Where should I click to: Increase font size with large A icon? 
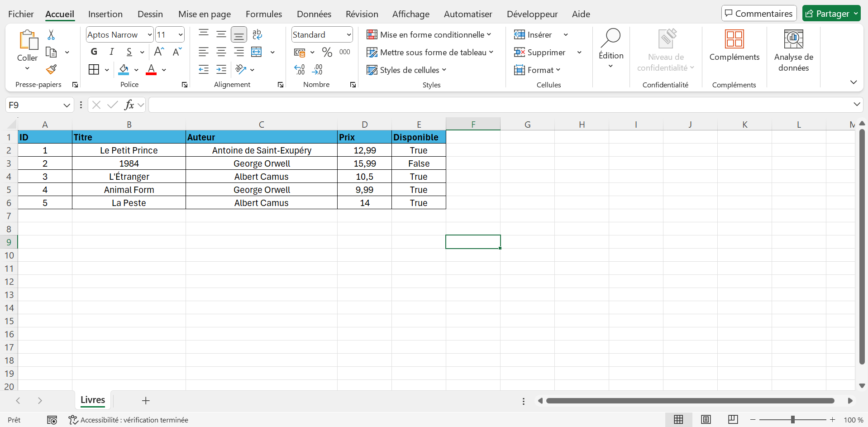[159, 52]
